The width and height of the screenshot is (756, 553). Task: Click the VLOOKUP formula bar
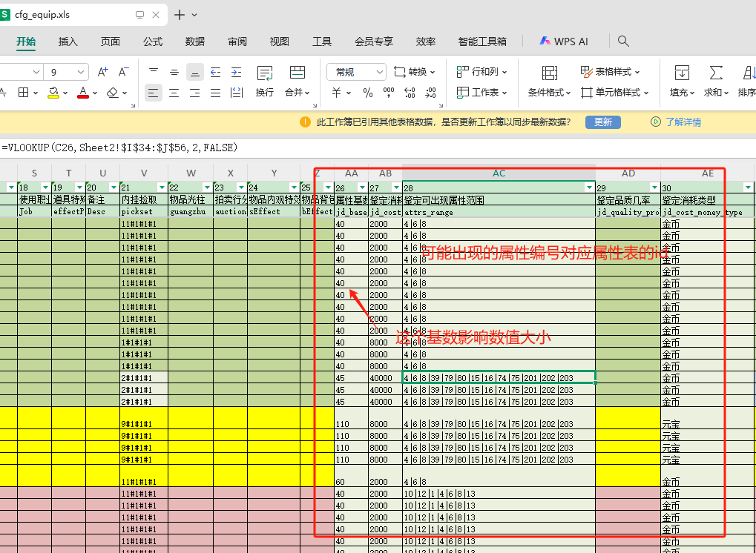click(x=378, y=148)
